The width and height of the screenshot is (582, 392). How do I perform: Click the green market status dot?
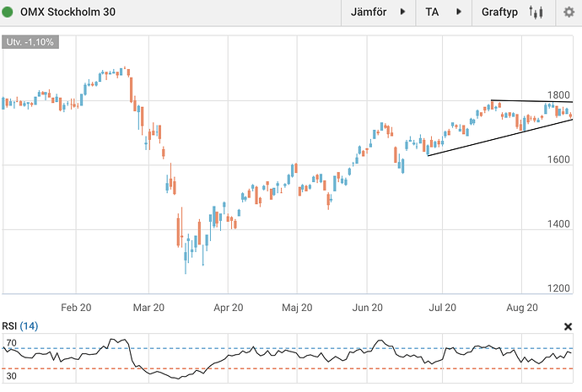tap(8, 13)
